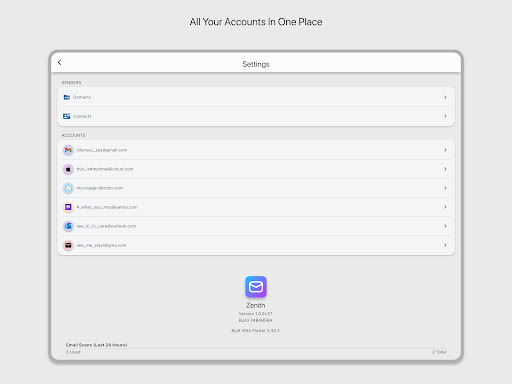Select the yahoo.com email address
Viewport: 512px width, 384px height.
tap(107, 207)
